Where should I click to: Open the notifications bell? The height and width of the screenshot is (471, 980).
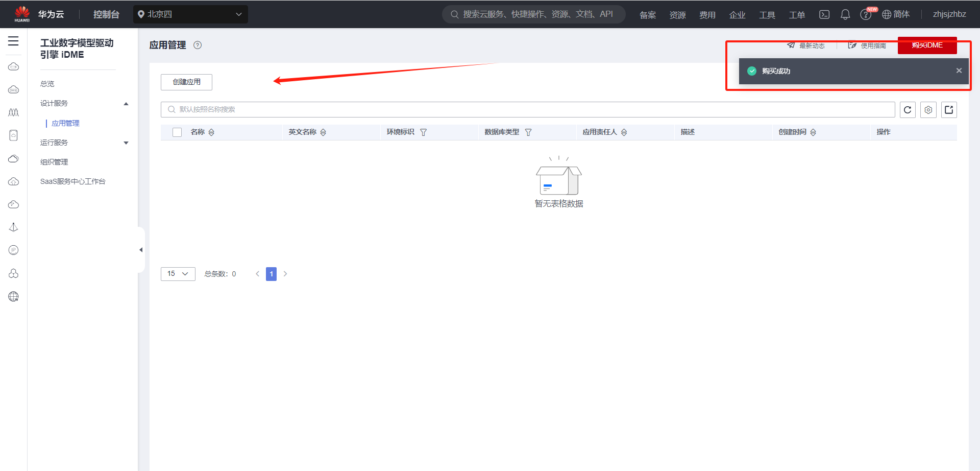pyautogui.click(x=845, y=14)
